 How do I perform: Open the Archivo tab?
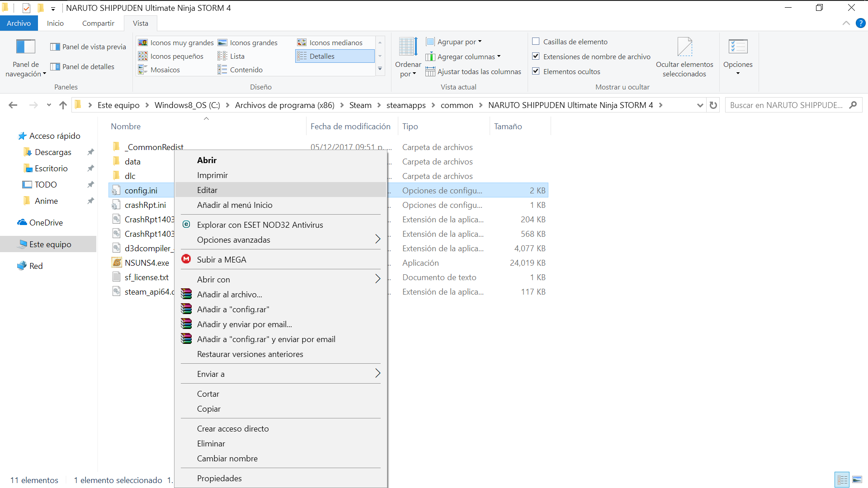(19, 23)
